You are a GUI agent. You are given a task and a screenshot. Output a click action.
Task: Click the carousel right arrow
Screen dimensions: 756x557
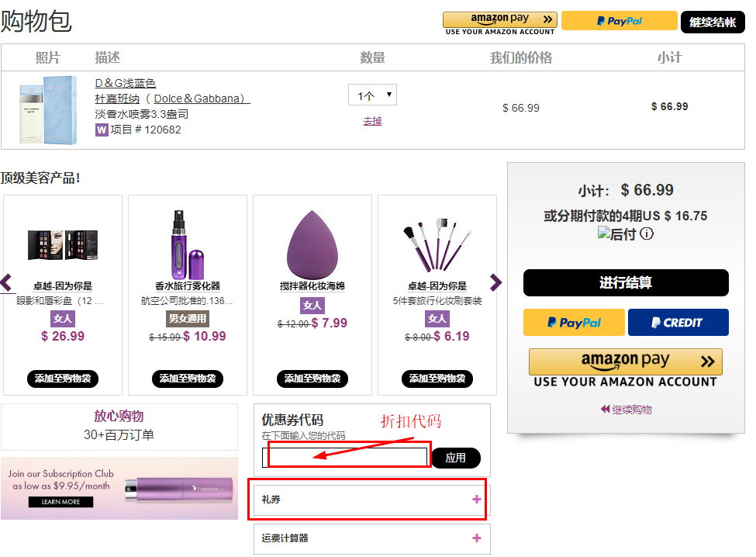pyautogui.click(x=495, y=282)
